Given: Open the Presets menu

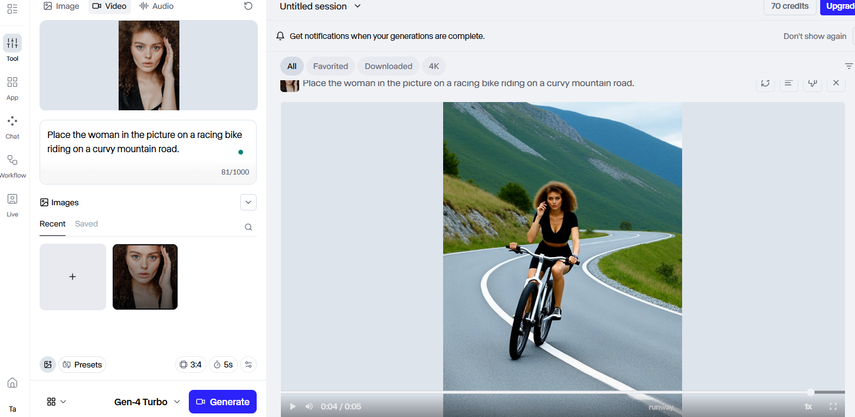Looking at the screenshot, I should click(x=82, y=365).
